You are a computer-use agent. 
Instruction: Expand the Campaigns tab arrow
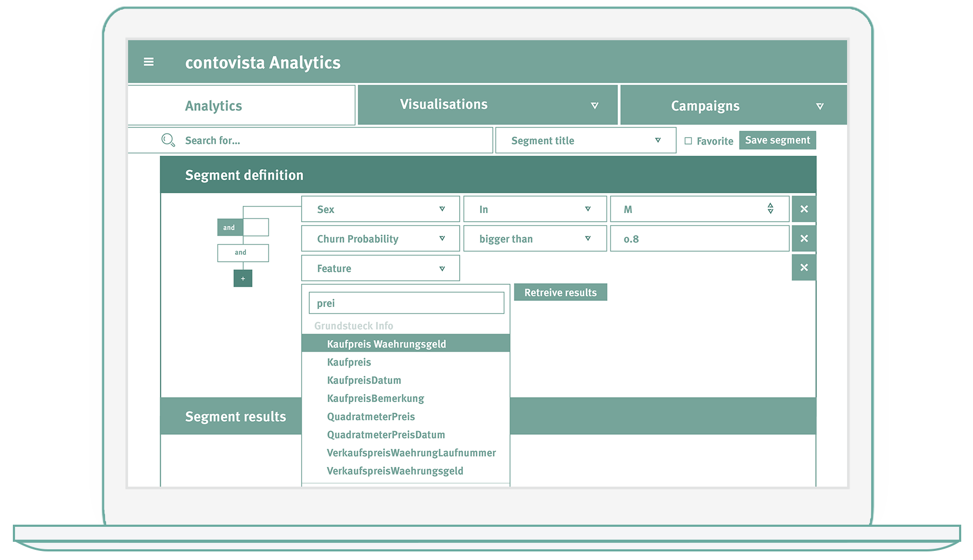819,106
